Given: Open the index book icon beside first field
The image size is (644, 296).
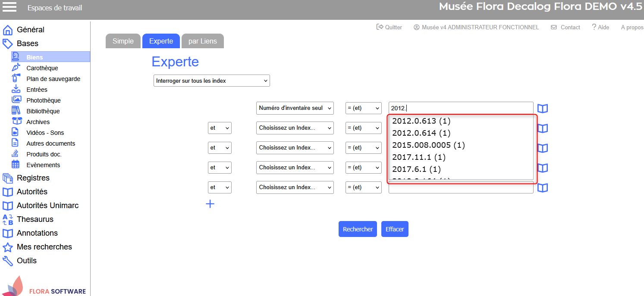Looking at the screenshot, I should pyautogui.click(x=543, y=109).
